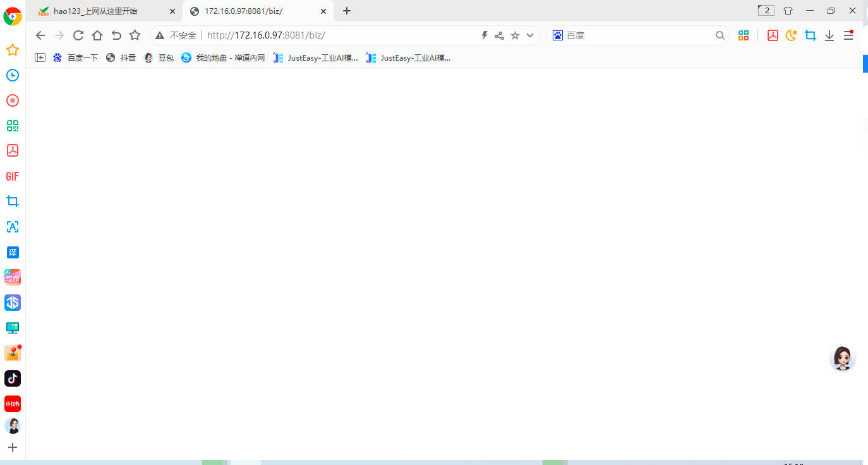Viewport: 868px width, 465px height.
Task: Open the QR code tool in the sidebar
Action: [13, 126]
